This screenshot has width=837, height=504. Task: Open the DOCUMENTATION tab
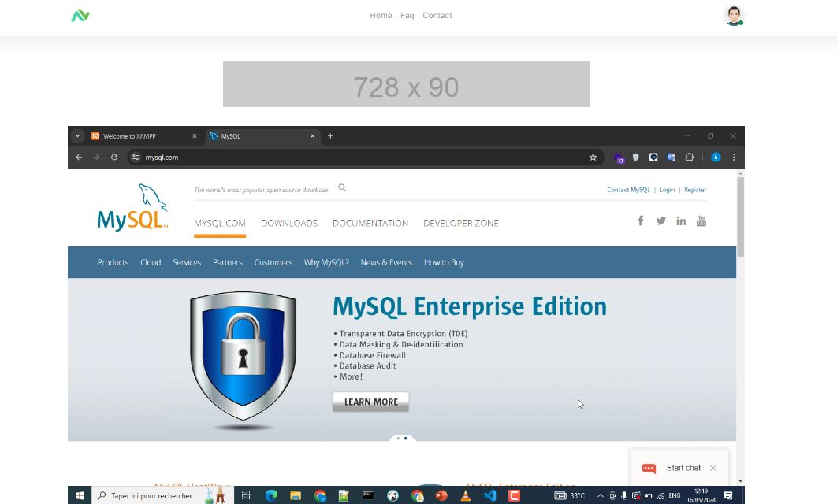coord(370,223)
